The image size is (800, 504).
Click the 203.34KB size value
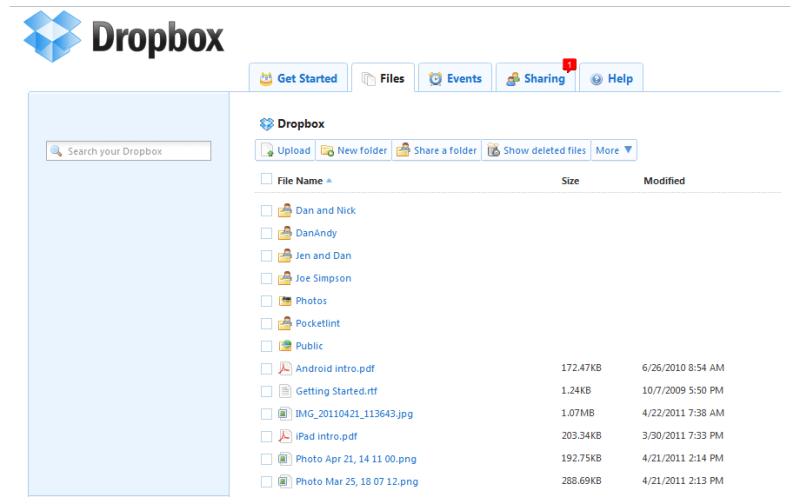pos(581,436)
